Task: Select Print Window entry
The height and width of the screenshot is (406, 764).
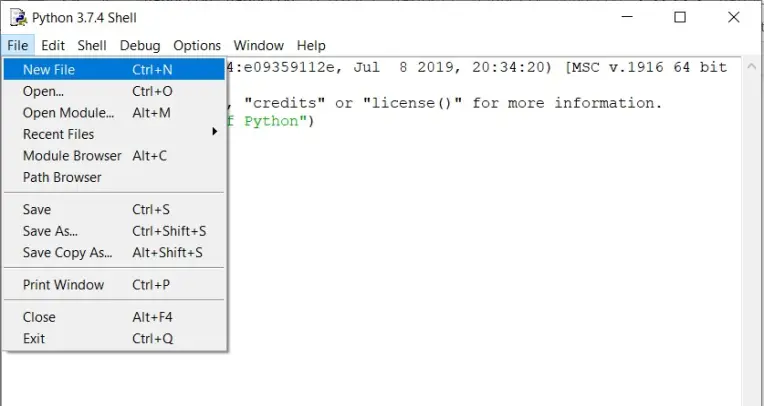Action: tap(114, 285)
